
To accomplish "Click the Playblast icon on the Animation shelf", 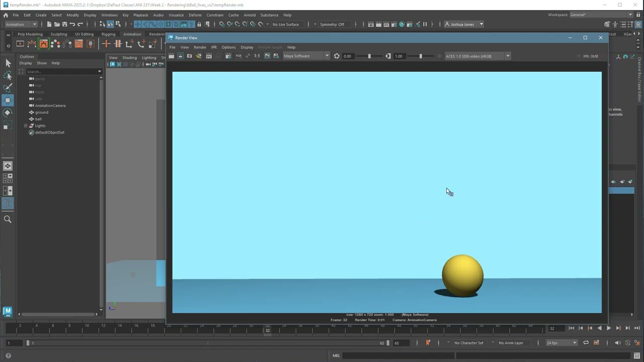I will point(20,44).
